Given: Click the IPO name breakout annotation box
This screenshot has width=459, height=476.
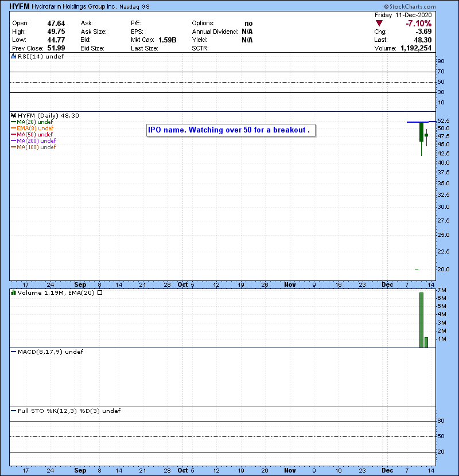Looking at the screenshot, I should pyautogui.click(x=231, y=130).
